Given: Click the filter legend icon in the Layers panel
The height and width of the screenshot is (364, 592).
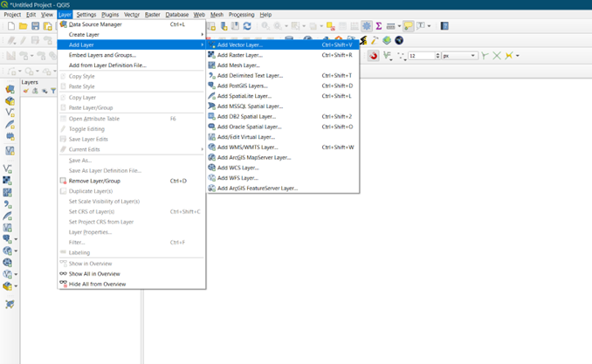Looking at the screenshot, I should point(53,91).
